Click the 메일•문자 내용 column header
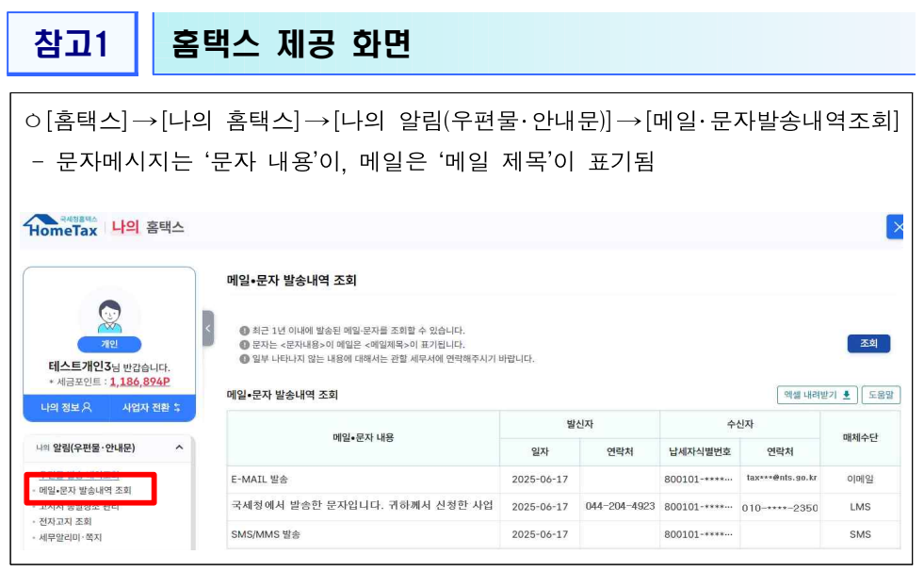 coord(363,438)
